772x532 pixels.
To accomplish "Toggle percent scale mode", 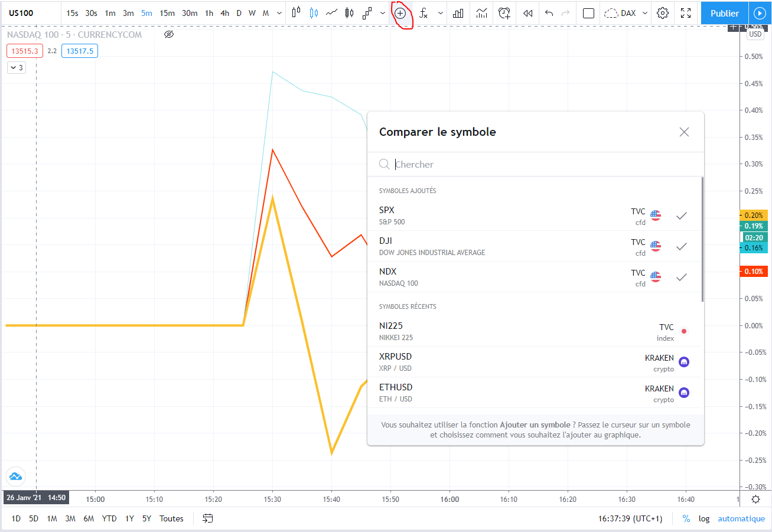I will click(x=686, y=518).
